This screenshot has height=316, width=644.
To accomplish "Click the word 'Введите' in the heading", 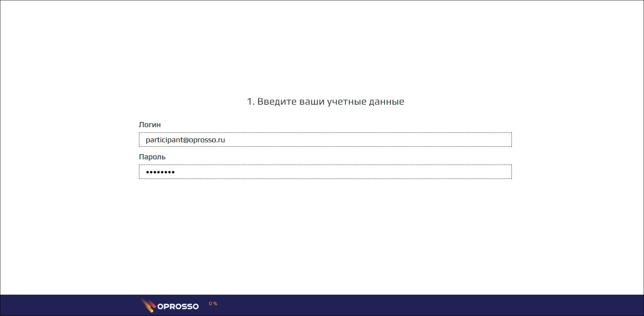I will pos(277,102).
